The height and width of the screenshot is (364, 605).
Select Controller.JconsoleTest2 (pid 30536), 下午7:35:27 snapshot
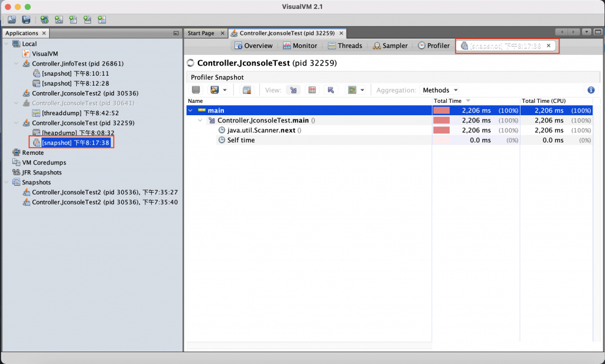click(x=105, y=192)
